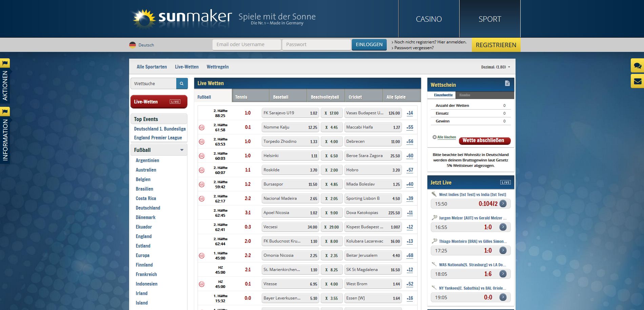The height and width of the screenshot is (310, 644).
Task: Click the stats icon beside Omonia Nicosia
Action: (x=202, y=256)
